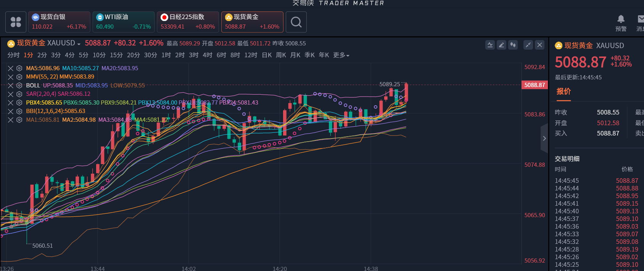Image resolution: width=644 pixels, height=271 pixels.
Task: Open the search magnifier button
Action: 296,22
